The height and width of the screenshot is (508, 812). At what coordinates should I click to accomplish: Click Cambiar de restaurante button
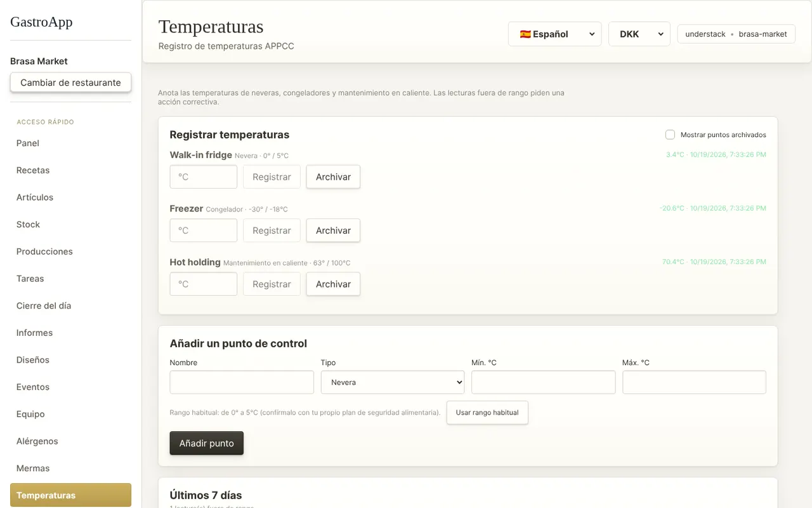pos(70,83)
